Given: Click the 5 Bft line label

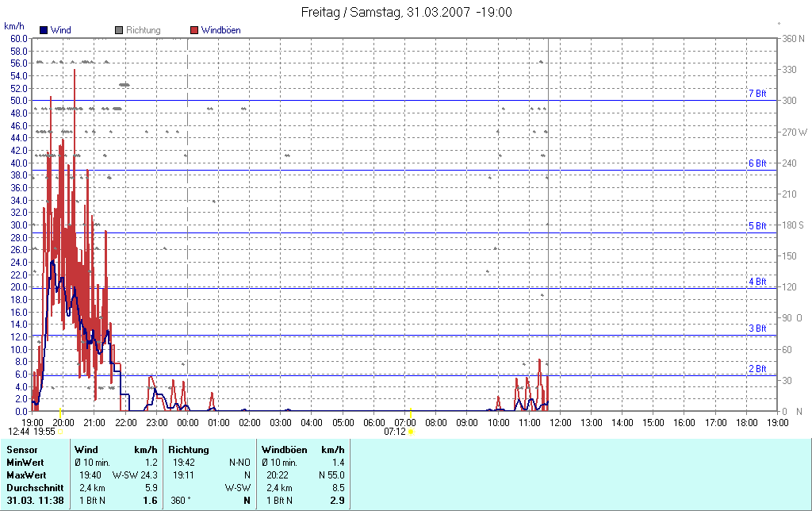Looking at the screenshot, I should 757,226.
